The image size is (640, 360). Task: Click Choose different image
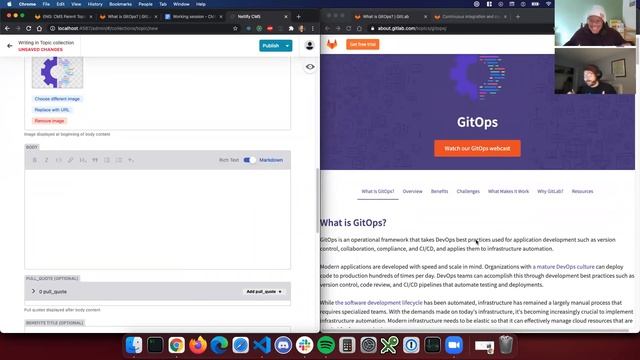click(57, 99)
